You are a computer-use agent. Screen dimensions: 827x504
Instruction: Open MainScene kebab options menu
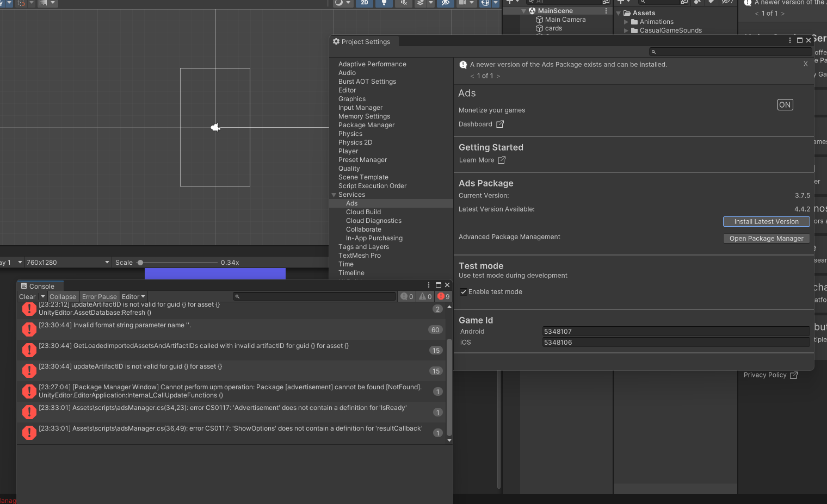(x=606, y=11)
